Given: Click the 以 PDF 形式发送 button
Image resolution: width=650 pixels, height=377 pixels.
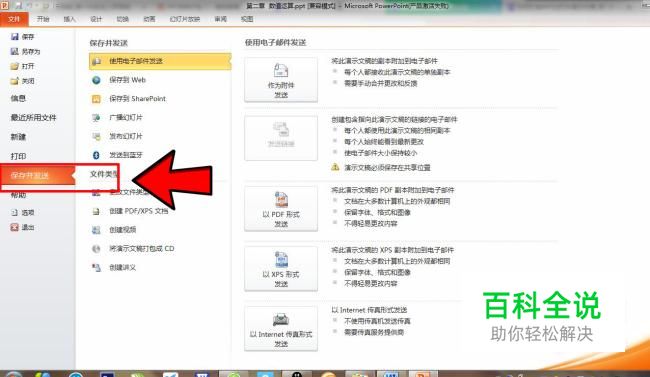Looking at the screenshot, I should (281, 209).
